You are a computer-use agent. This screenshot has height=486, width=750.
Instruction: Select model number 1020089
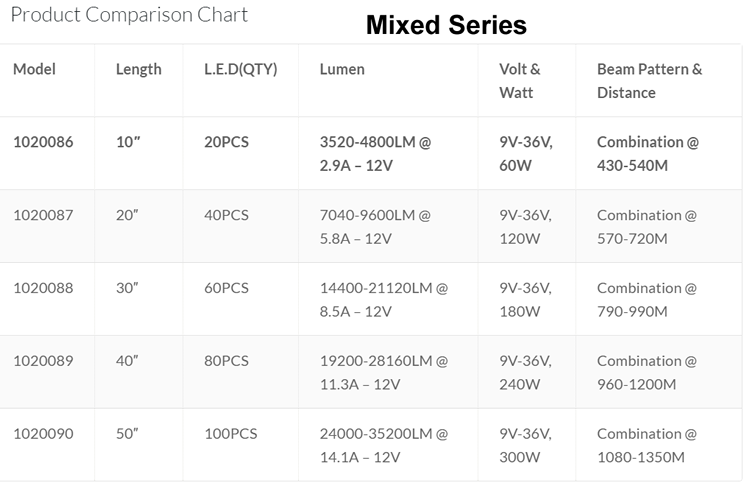(43, 361)
